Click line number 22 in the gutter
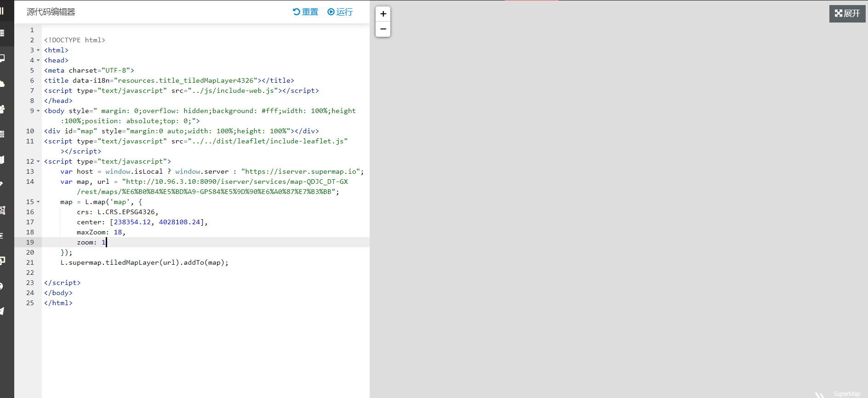This screenshot has height=398, width=868. (x=30, y=273)
